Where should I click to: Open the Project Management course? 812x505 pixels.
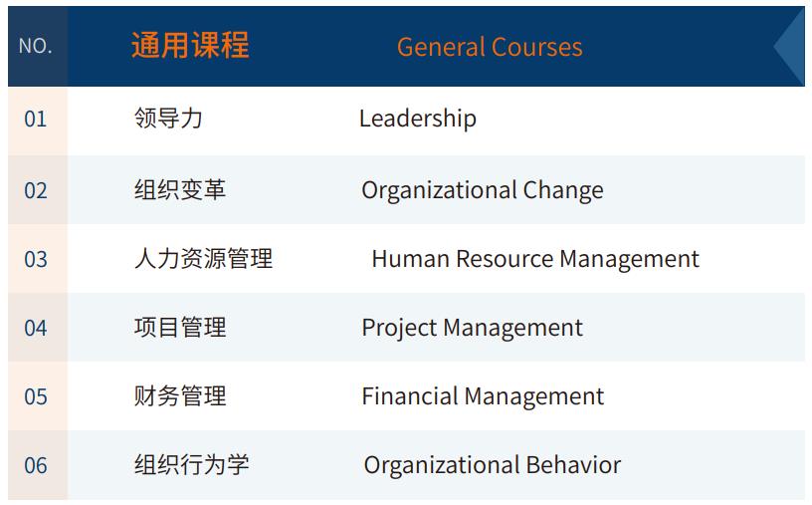pyautogui.click(x=472, y=328)
